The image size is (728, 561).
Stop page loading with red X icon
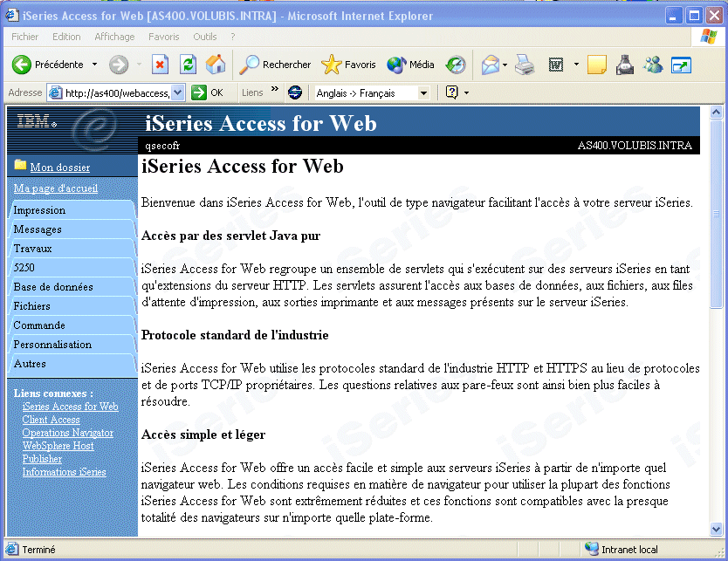click(x=160, y=65)
